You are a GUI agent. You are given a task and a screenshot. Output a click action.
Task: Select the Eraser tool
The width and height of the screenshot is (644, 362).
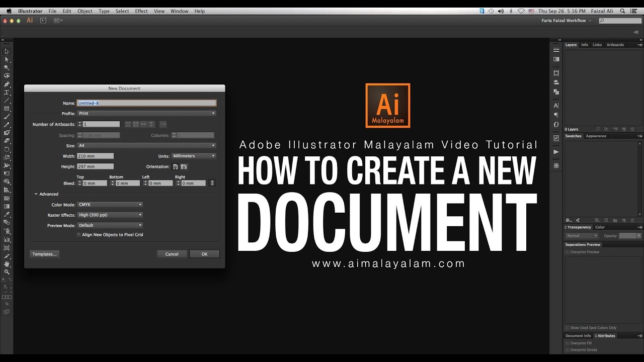(7, 141)
